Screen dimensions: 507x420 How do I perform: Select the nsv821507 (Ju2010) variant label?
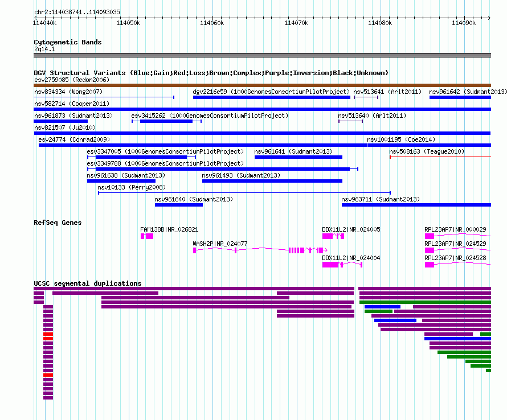click(65, 127)
